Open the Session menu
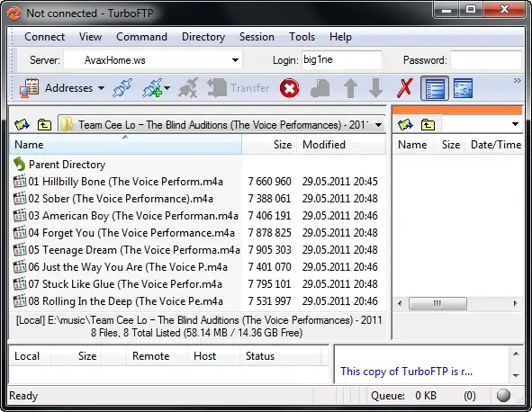532x412 pixels. click(257, 37)
